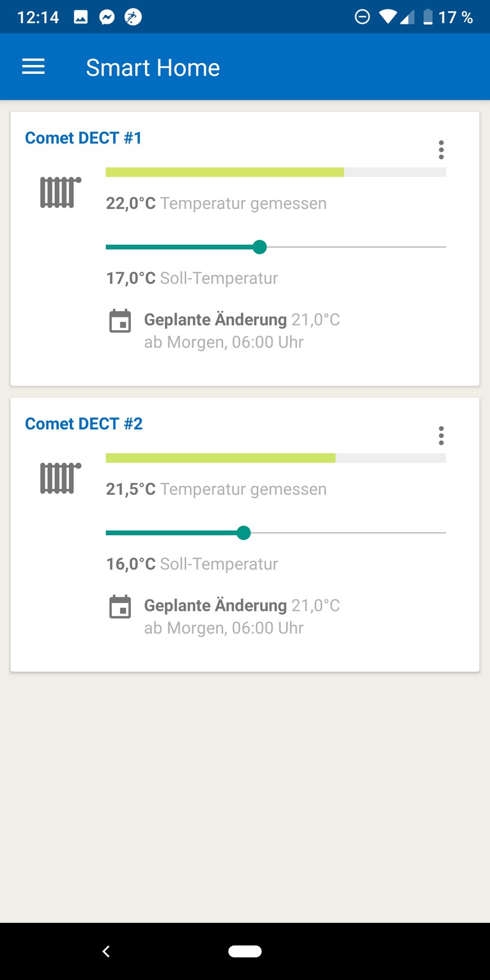
Task: Tap the Messenger notification icon in status bar
Action: pos(107,17)
